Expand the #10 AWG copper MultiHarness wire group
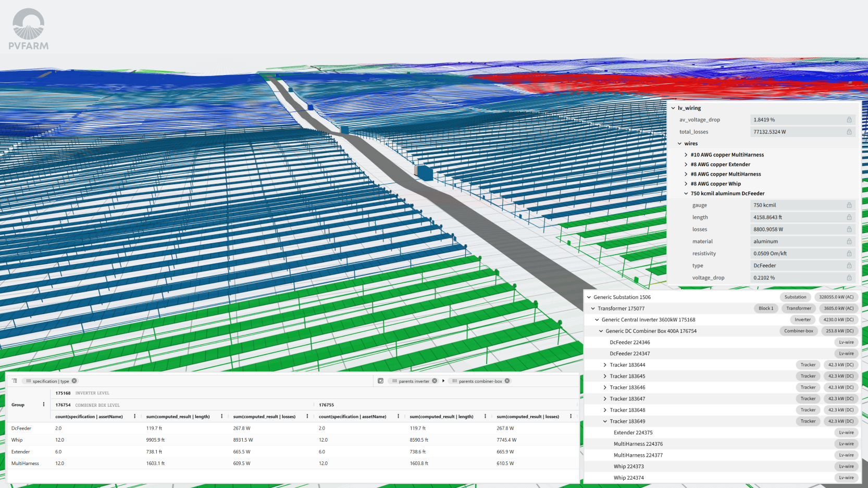This screenshot has width=868, height=488. point(686,155)
